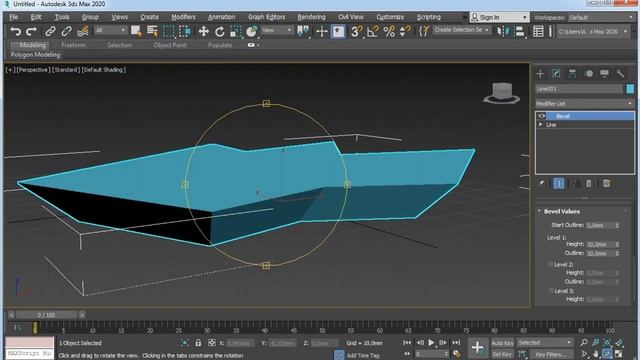Switch to Freeform ribbon tab
The height and width of the screenshot is (360, 640).
click(73, 45)
